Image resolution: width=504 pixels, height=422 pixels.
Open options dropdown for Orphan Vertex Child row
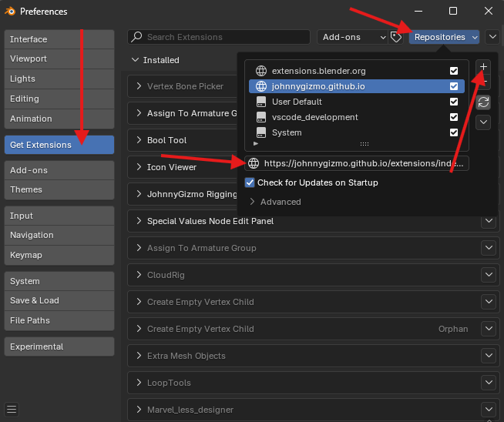click(489, 329)
